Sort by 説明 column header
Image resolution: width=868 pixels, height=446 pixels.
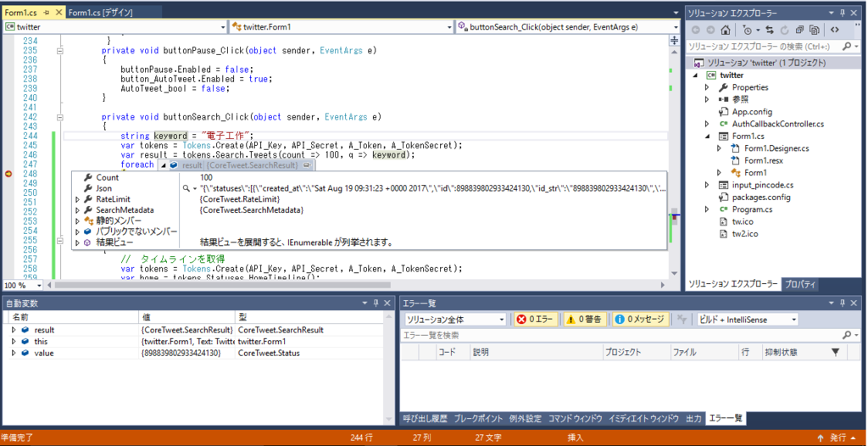[536, 352]
